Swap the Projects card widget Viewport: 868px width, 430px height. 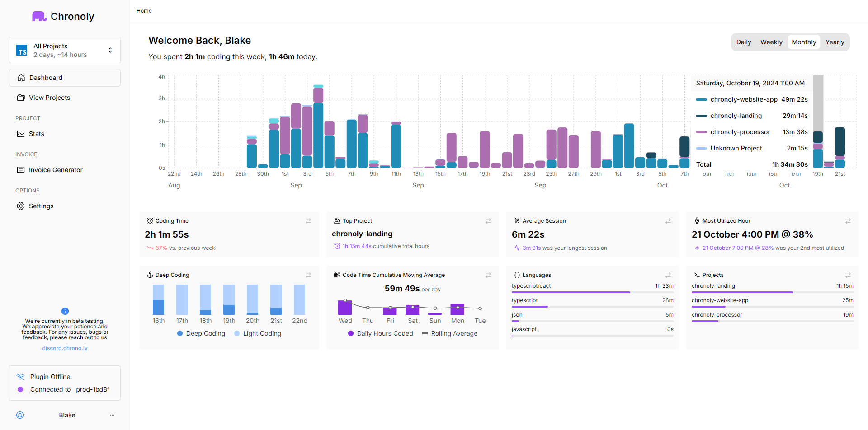[x=848, y=276]
